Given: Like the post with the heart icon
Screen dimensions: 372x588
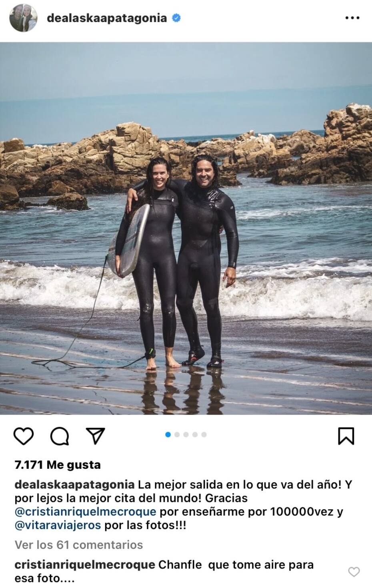Looking at the screenshot, I should [24, 436].
